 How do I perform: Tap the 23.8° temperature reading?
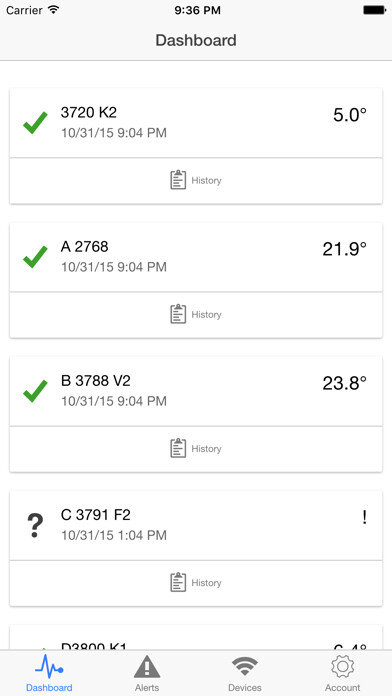click(x=344, y=384)
